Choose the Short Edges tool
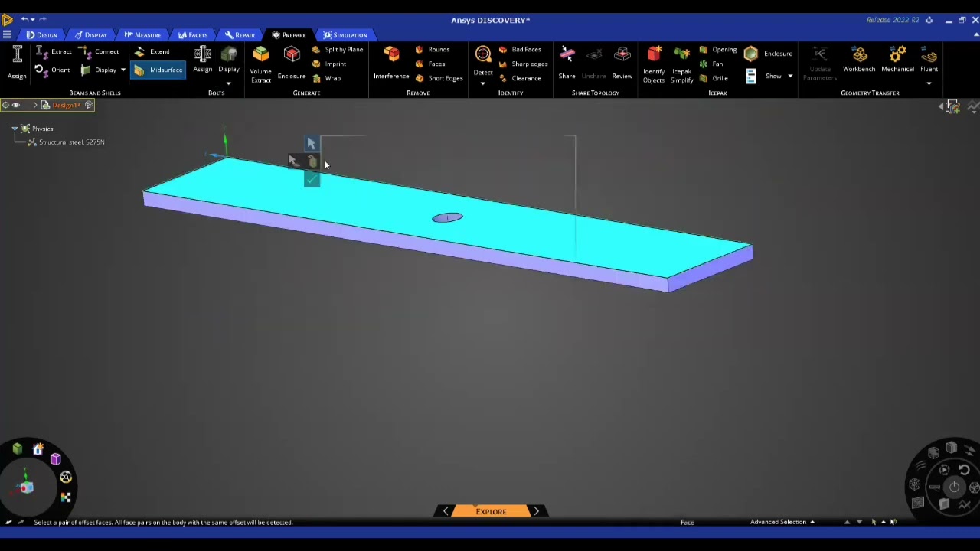Screen dimensions: 980x551 (x=439, y=79)
